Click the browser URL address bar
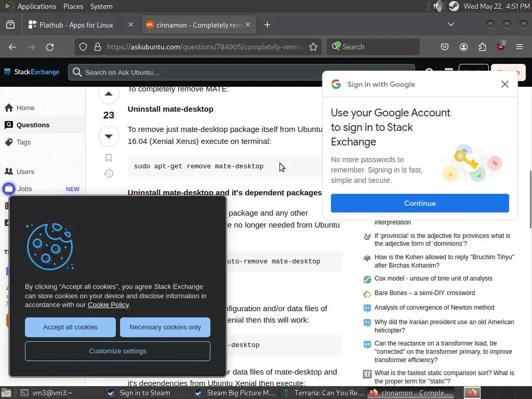532x399 pixels. click(x=205, y=47)
